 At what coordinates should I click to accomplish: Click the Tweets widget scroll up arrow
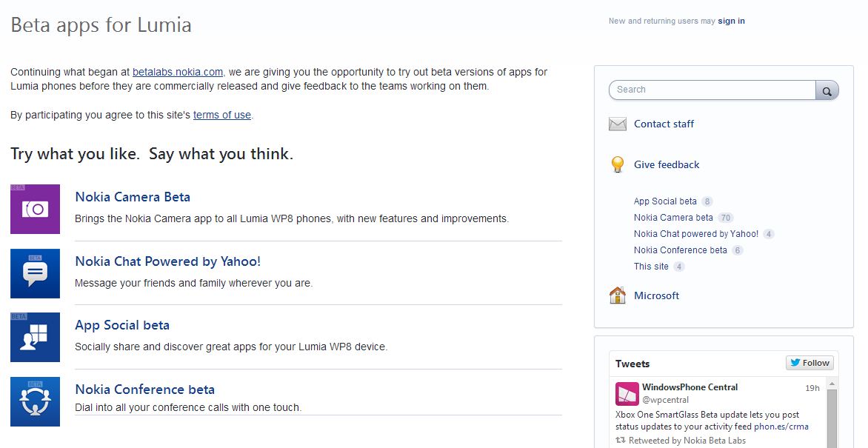pos(832,384)
